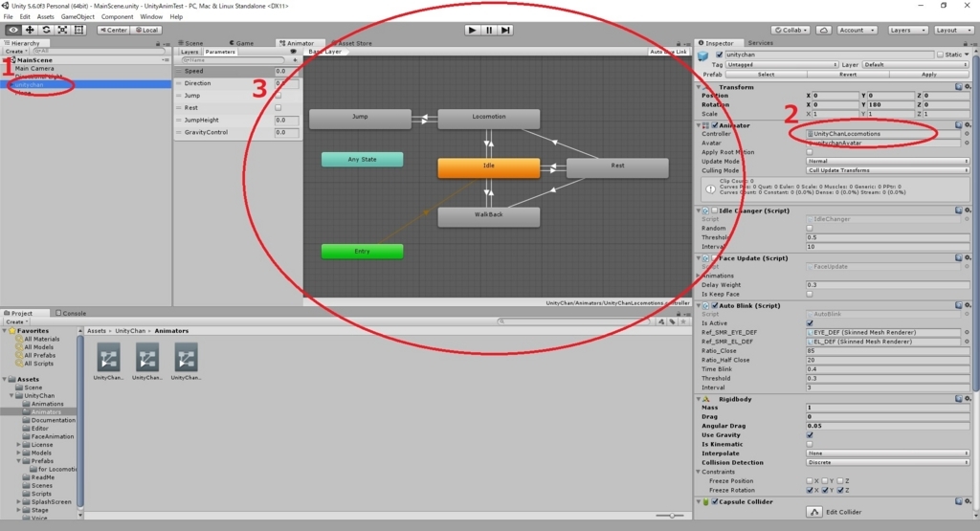980x531 pixels.
Task: Switch to the Game tab
Action: (241, 43)
